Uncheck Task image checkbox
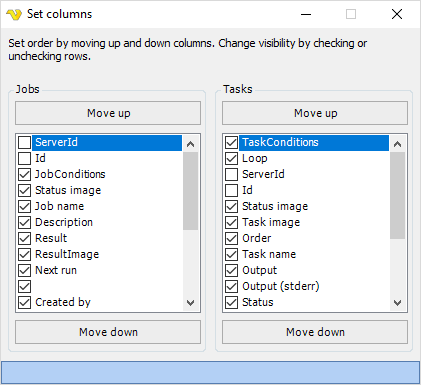Screen dimensions: 421x385 231,222
